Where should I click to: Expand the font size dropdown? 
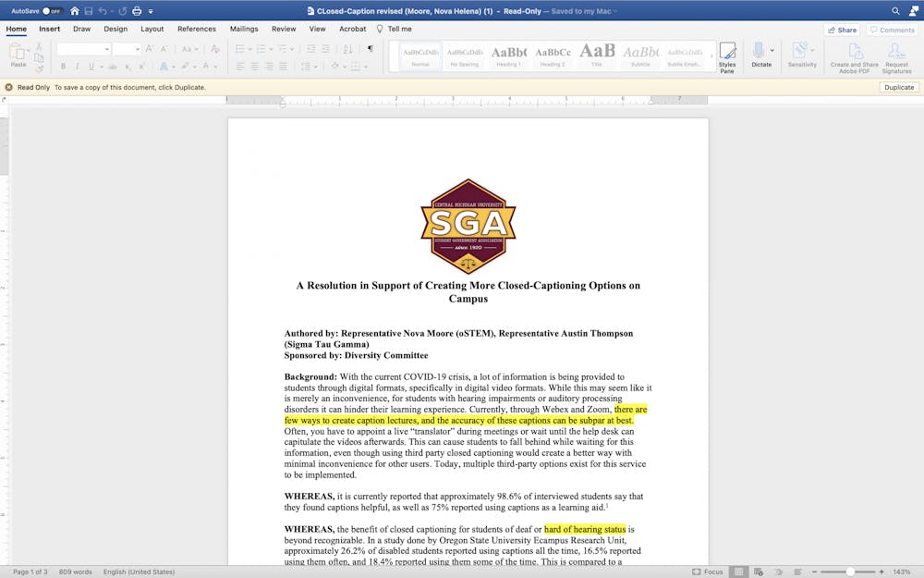pyautogui.click(x=138, y=49)
